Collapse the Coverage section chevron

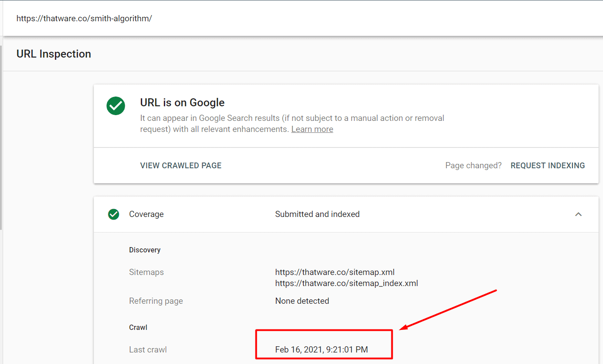(x=578, y=214)
